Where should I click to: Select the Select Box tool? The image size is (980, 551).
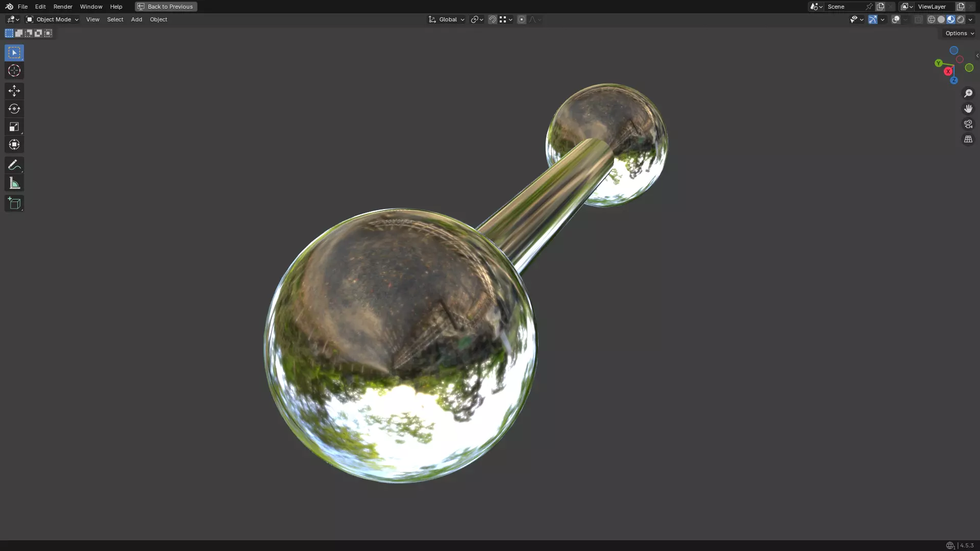(x=14, y=53)
